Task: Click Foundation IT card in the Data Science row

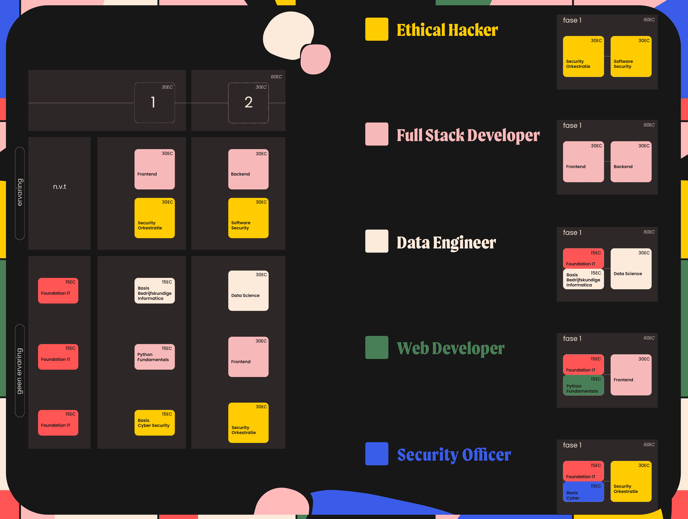Action: tap(58, 291)
